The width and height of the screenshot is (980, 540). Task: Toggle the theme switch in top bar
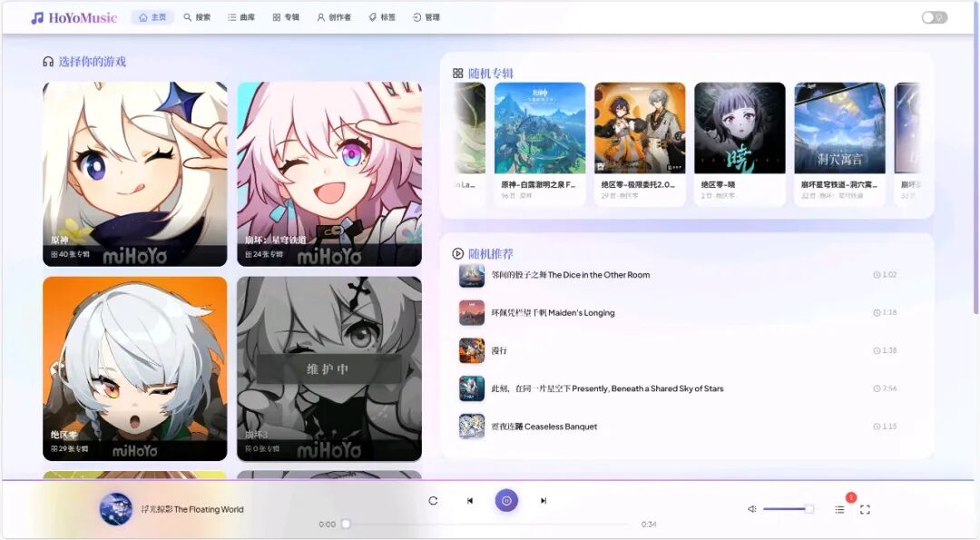(x=934, y=17)
